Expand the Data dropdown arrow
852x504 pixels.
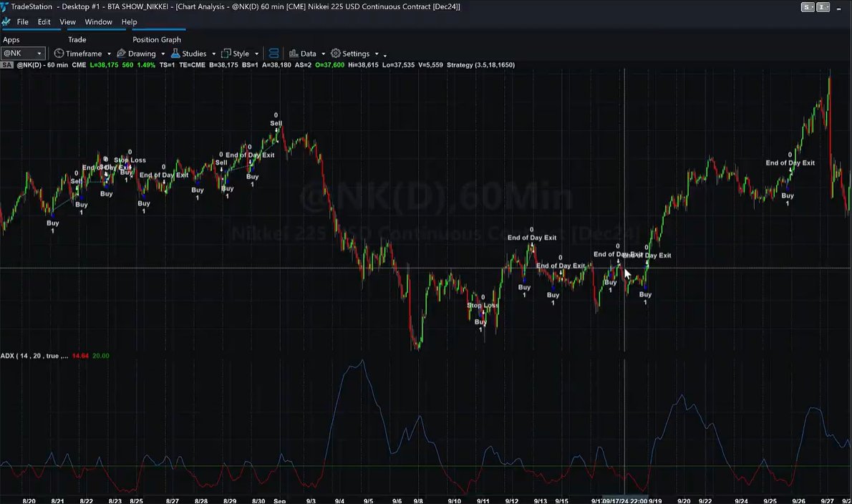[x=324, y=54]
